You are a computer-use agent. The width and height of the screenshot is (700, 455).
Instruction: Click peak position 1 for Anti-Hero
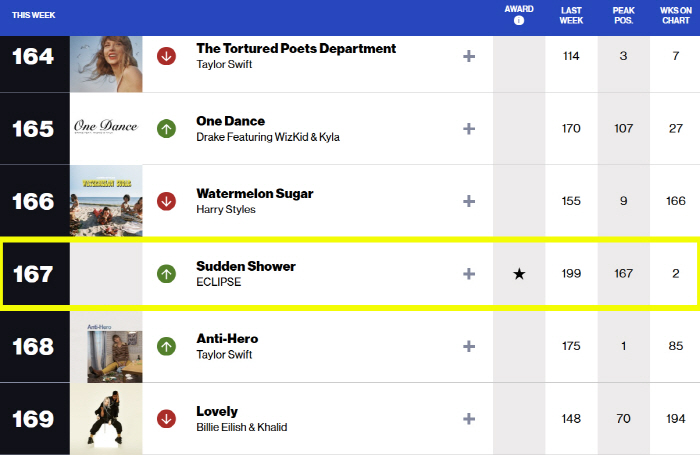tap(624, 346)
